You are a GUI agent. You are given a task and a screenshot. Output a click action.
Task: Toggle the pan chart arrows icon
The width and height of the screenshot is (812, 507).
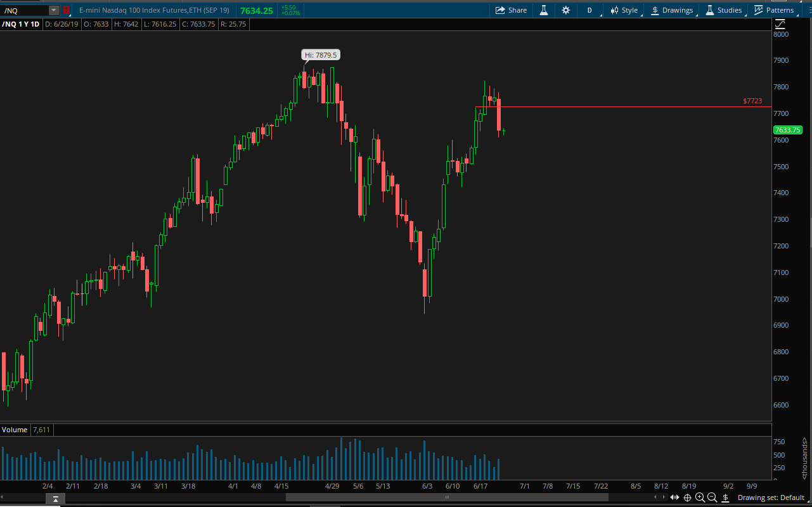[x=675, y=497]
